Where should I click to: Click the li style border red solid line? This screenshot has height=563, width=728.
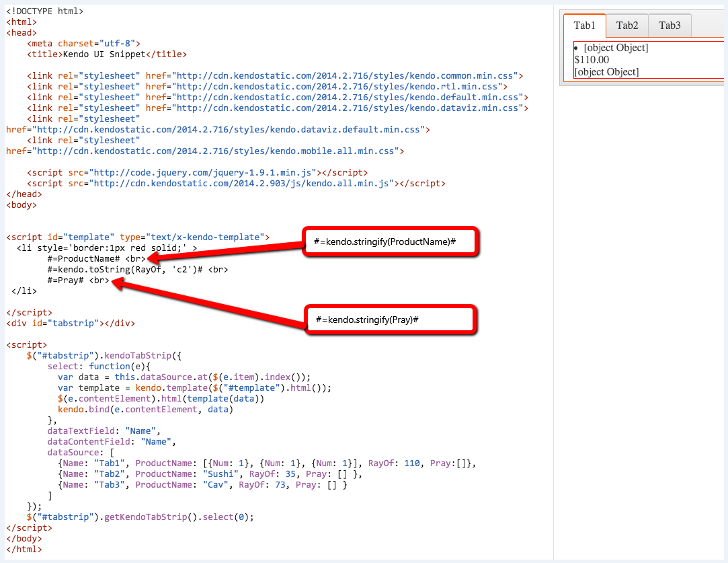107,248
